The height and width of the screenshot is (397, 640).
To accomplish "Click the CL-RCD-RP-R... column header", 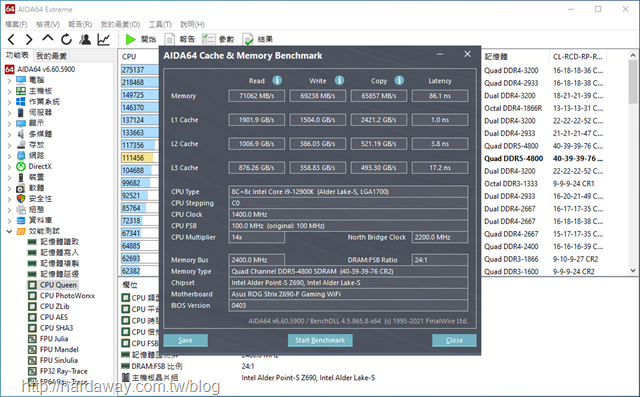I will coord(578,57).
